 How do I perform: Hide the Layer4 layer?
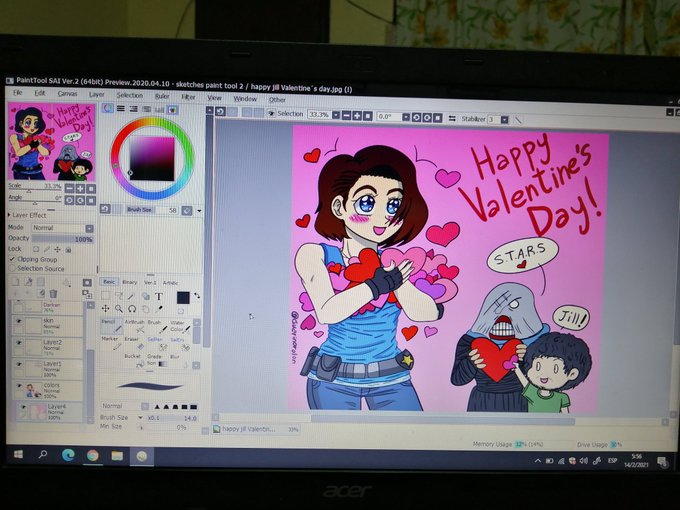pyautogui.click(x=23, y=408)
